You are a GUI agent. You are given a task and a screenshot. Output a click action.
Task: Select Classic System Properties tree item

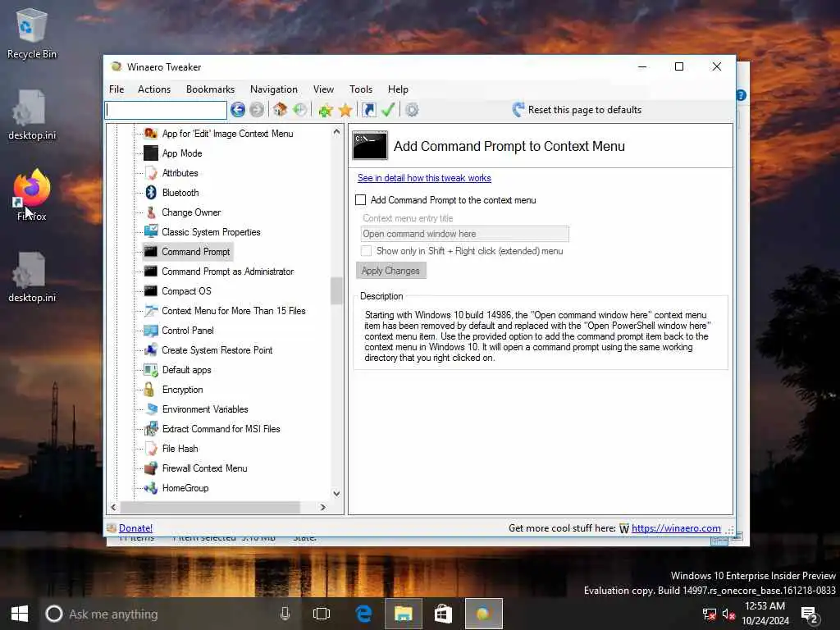click(x=211, y=232)
